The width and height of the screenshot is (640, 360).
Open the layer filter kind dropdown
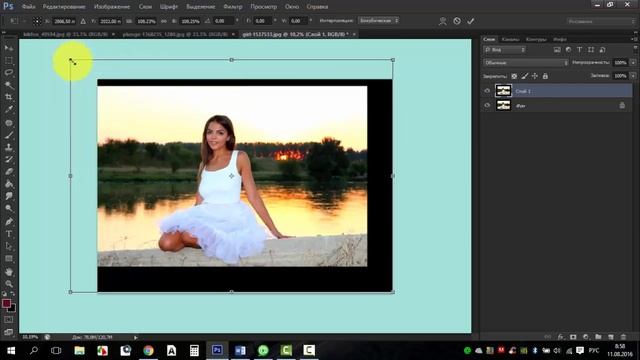504,50
